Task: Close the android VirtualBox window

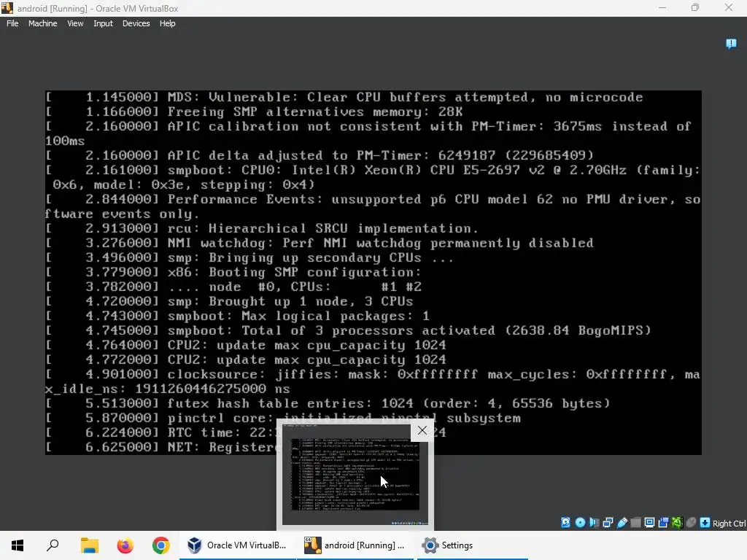Action: tap(729, 7)
